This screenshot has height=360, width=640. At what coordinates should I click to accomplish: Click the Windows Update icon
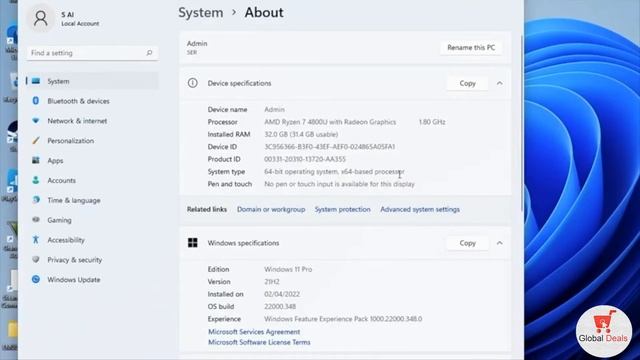[x=36, y=279]
